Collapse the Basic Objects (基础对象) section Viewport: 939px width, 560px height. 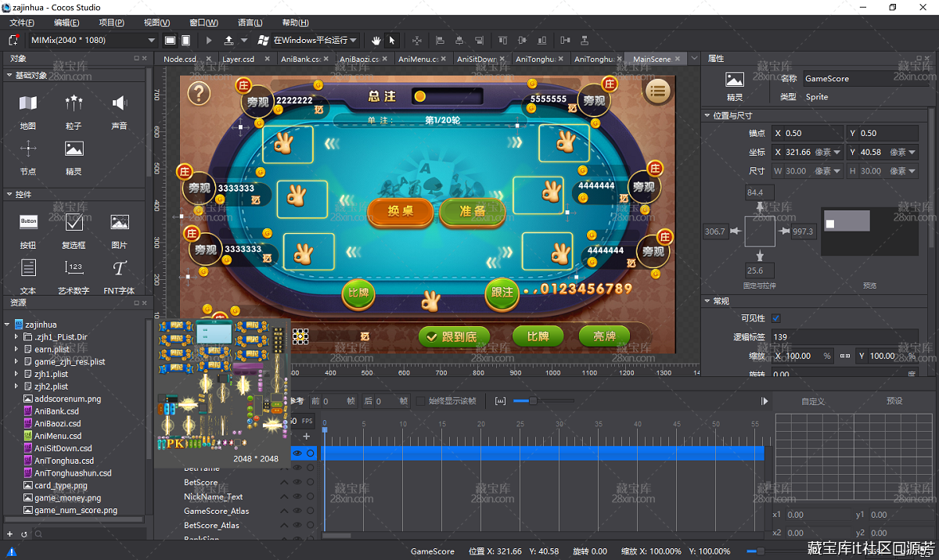[x=9, y=75]
